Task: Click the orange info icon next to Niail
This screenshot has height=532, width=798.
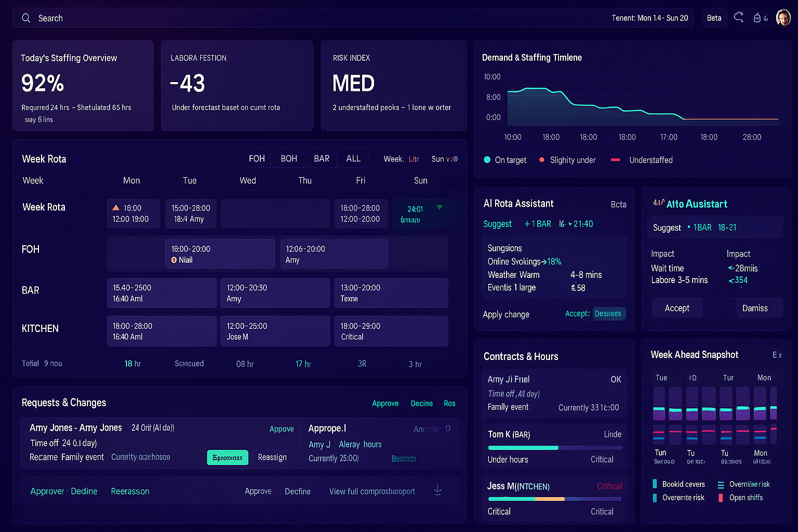Action: 174,260
